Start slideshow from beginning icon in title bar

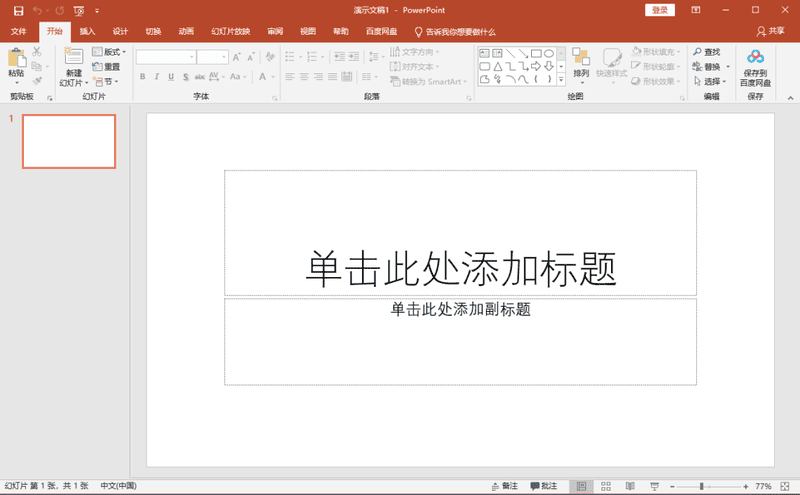pos(79,11)
